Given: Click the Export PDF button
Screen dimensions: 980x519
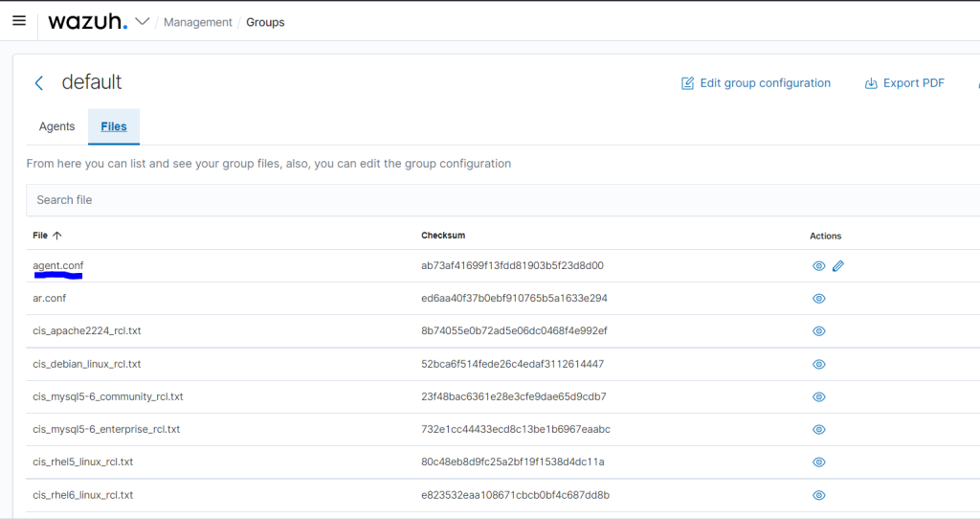Looking at the screenshot, I should 904,83.
